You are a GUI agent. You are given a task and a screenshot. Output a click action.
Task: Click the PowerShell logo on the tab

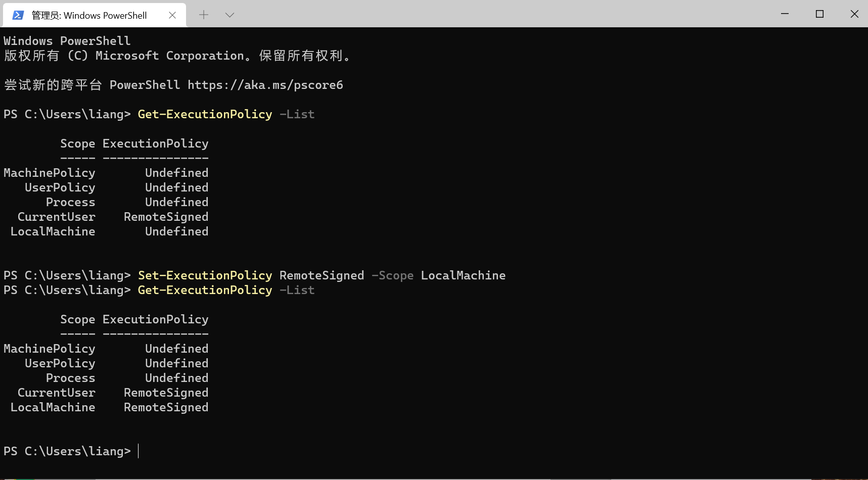[x=18, y=15]
